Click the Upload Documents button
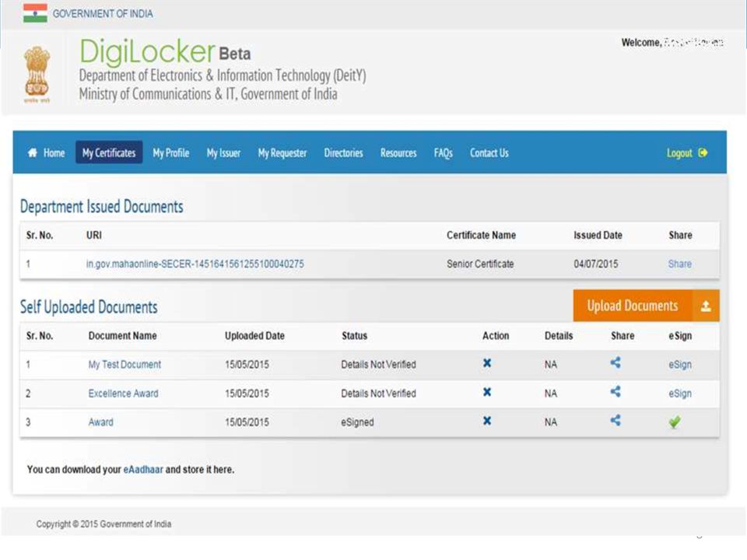747x560 pixels. coord(647,306)
